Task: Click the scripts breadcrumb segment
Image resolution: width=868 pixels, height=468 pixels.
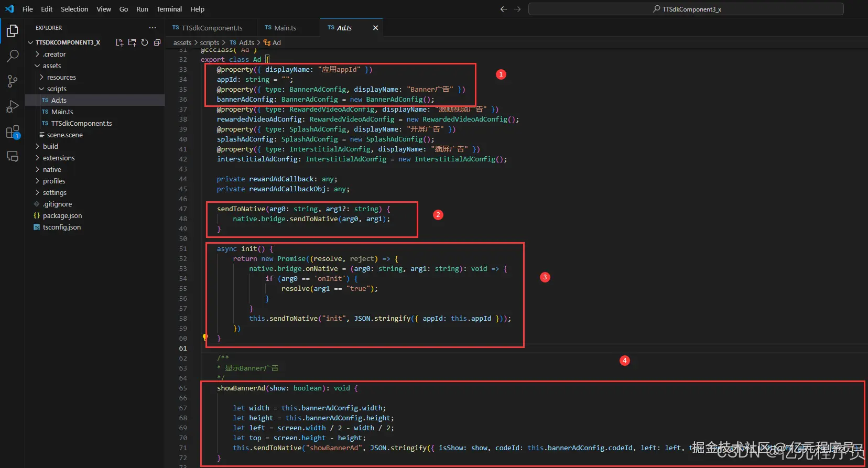Action: point(209,42)
